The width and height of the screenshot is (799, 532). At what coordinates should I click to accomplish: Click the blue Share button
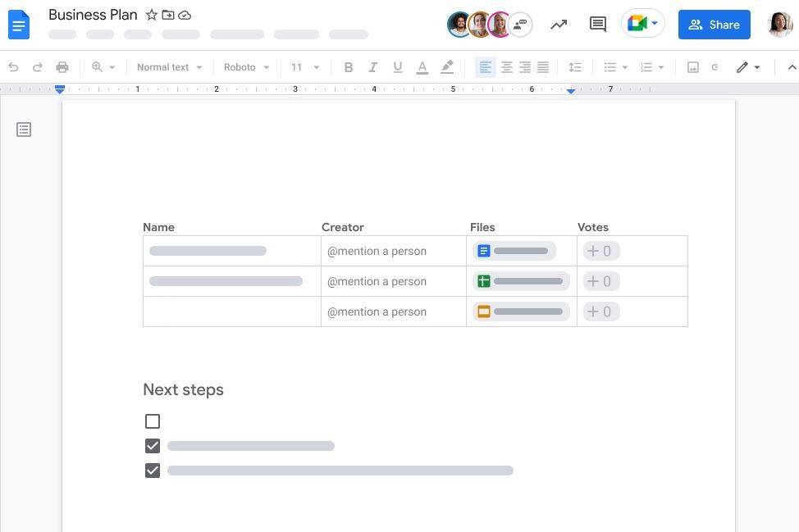tap(714, 25)
